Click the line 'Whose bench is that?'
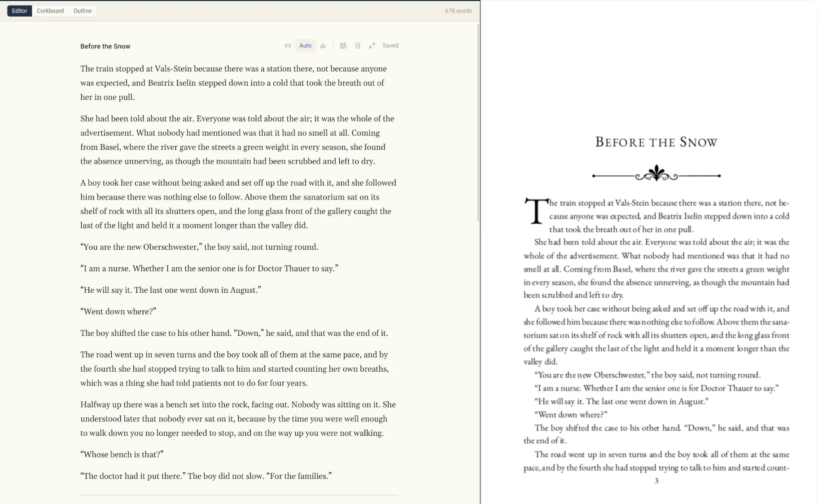Screen dimensions: 818x504 [122, 455]
